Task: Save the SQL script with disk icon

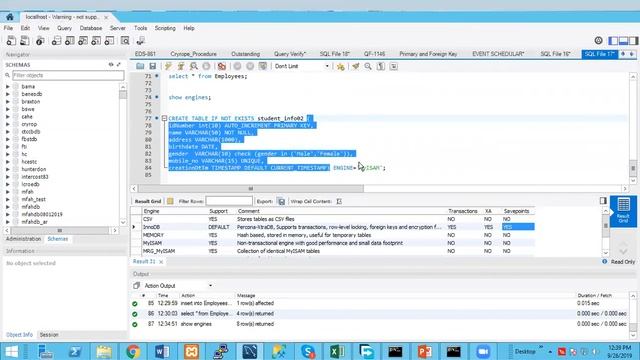Action: (x=153, y=66)
